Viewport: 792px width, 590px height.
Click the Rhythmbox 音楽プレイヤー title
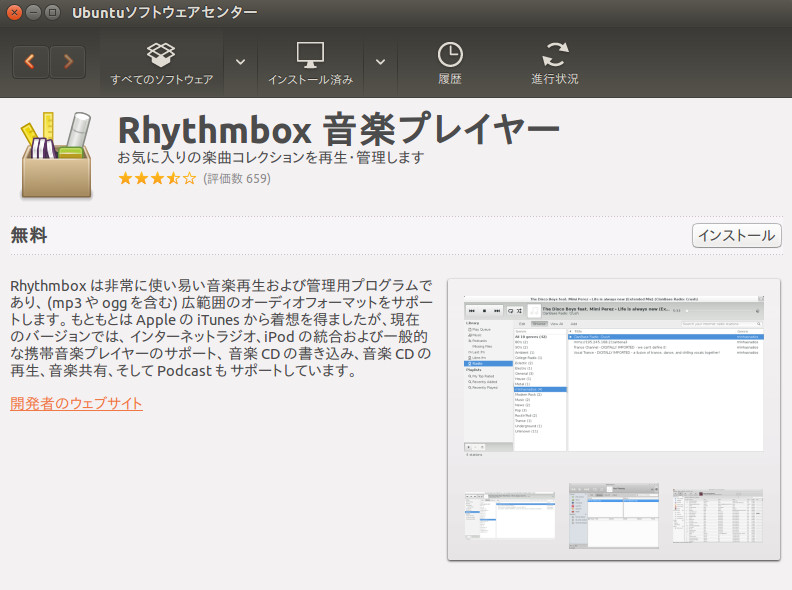click(338, 130)
